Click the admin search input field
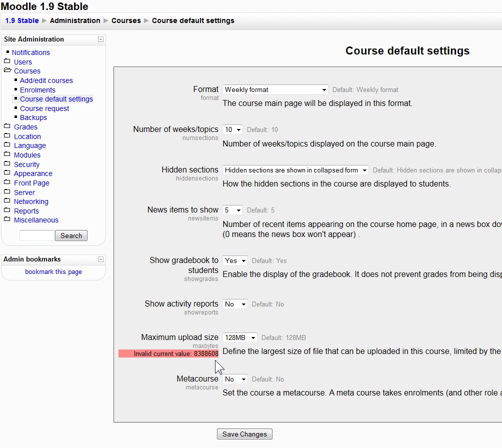This screenshot has width=502, height=448. coord(37,235)
